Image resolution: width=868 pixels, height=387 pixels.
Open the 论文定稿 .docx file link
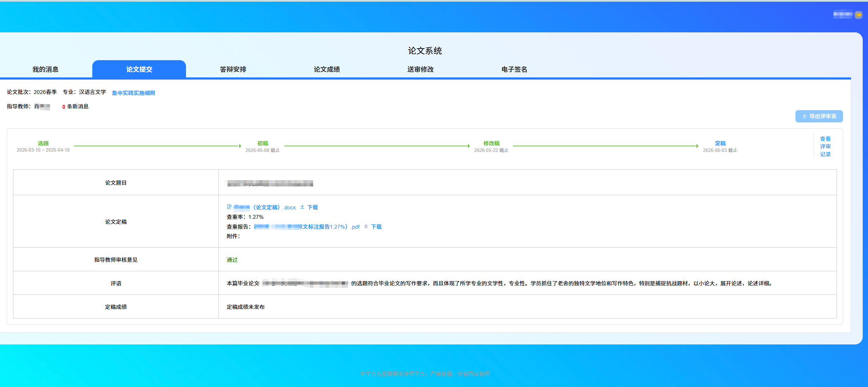(x=265, y=207)
